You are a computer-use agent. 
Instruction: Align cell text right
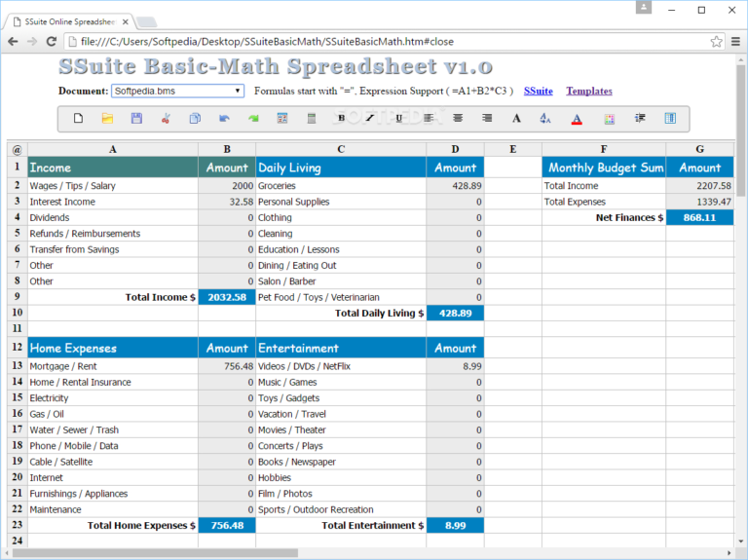point(487,118)
